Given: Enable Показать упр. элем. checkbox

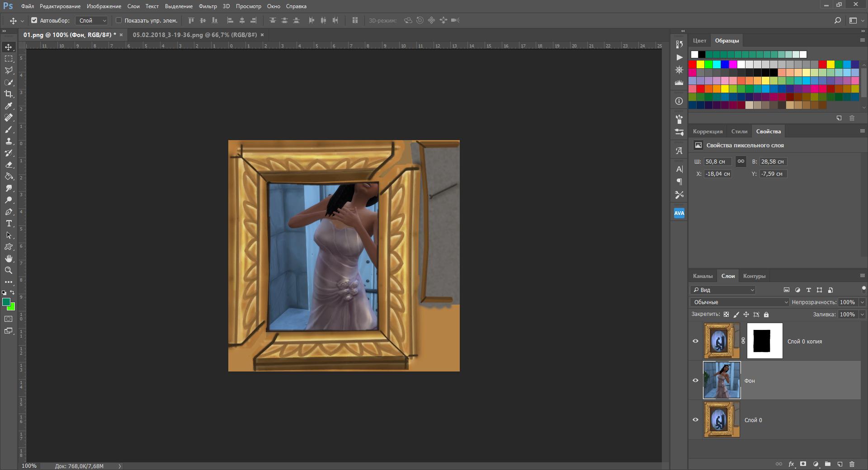Looking at the screenshot, I should click(119, 20).
